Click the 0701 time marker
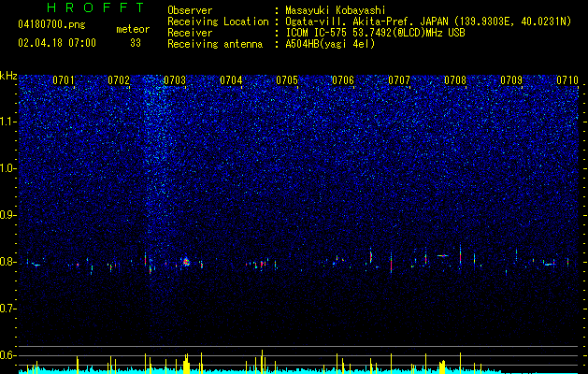Viewport: 588px width, 374px height. point(64,80)
